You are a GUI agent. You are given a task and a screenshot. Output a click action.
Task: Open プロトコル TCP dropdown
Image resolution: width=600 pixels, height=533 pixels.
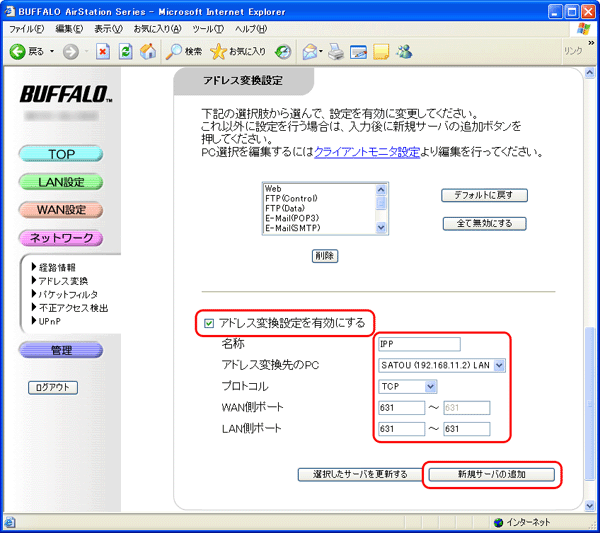pos(407,386)
